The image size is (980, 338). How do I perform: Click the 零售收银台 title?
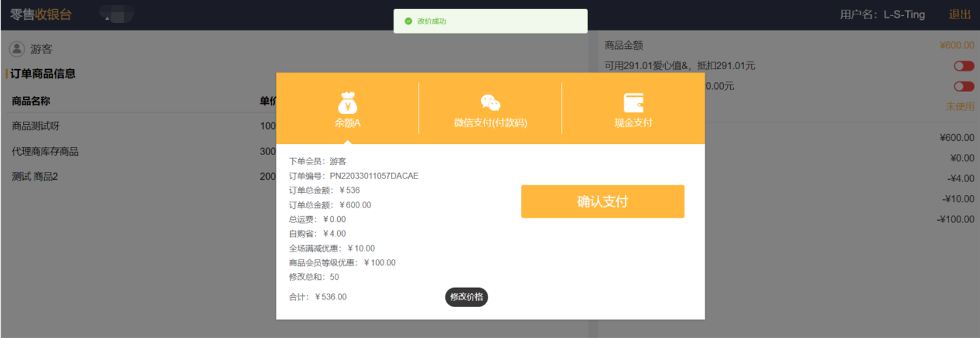[41, 14]
